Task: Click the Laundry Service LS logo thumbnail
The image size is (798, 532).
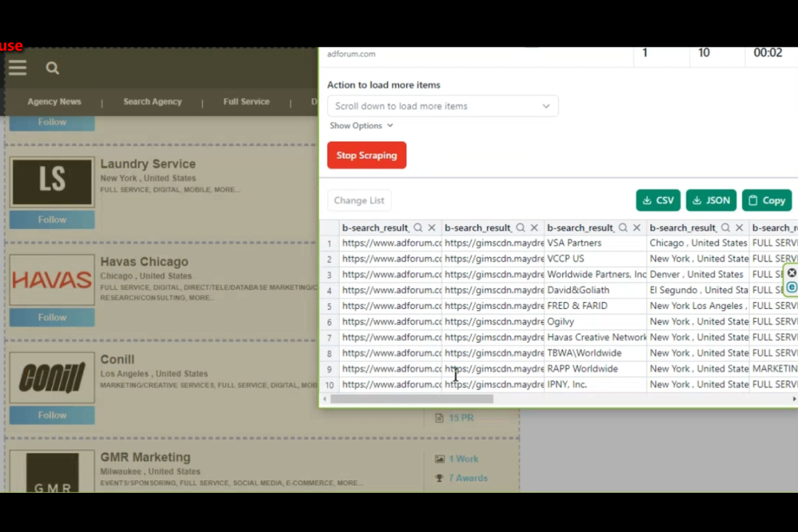Action: pos(52,182)
